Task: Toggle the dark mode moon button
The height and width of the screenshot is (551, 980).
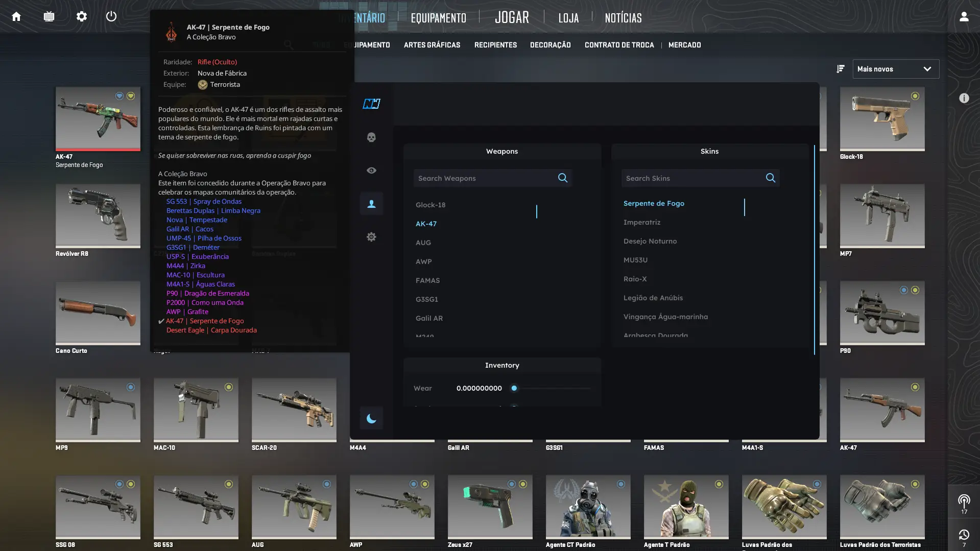Action: [371, 419]
